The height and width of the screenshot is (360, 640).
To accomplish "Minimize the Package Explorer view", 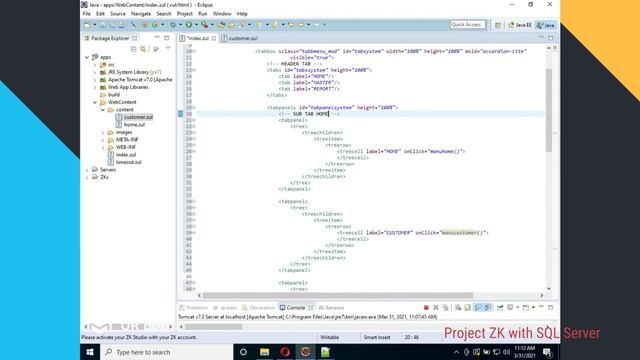I will pos(157,38).
